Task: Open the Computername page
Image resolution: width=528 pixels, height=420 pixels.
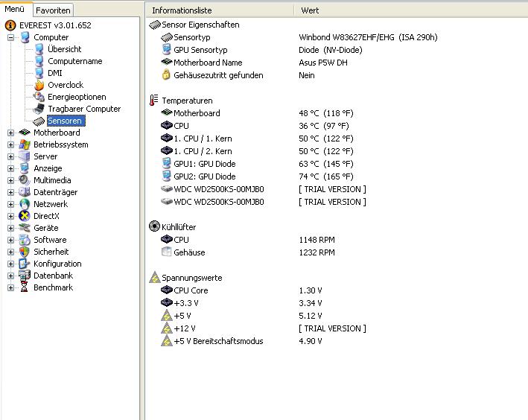Action: [x=74, y=61]
